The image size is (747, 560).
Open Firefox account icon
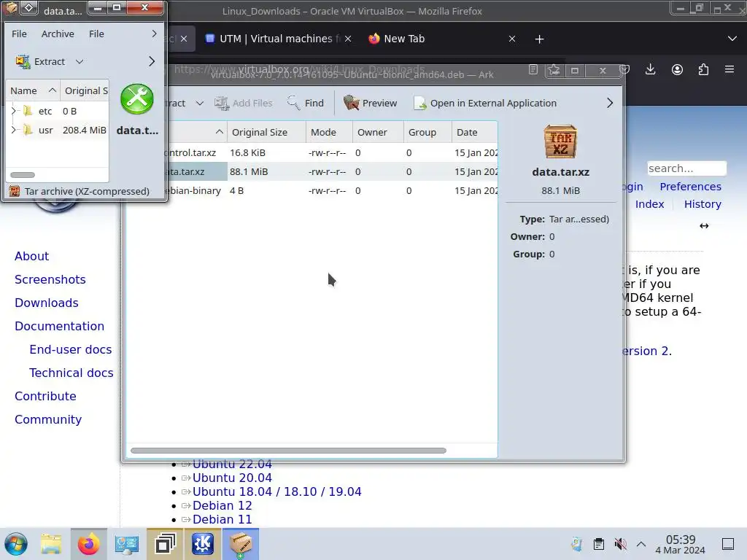677,69
